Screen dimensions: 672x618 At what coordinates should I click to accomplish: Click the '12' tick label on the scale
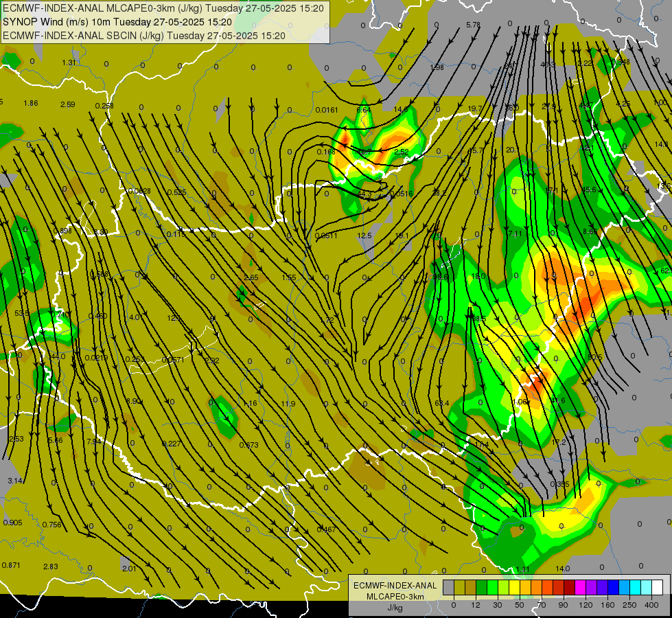[x=476, y=605]
